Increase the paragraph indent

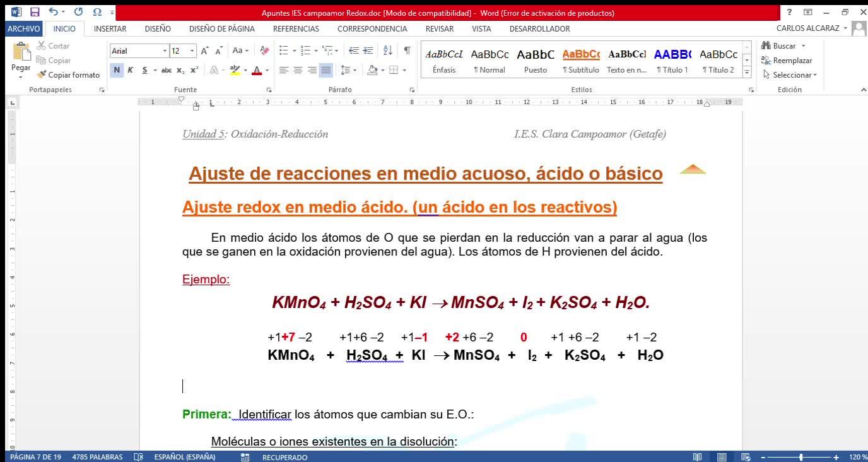pos(368,50)
